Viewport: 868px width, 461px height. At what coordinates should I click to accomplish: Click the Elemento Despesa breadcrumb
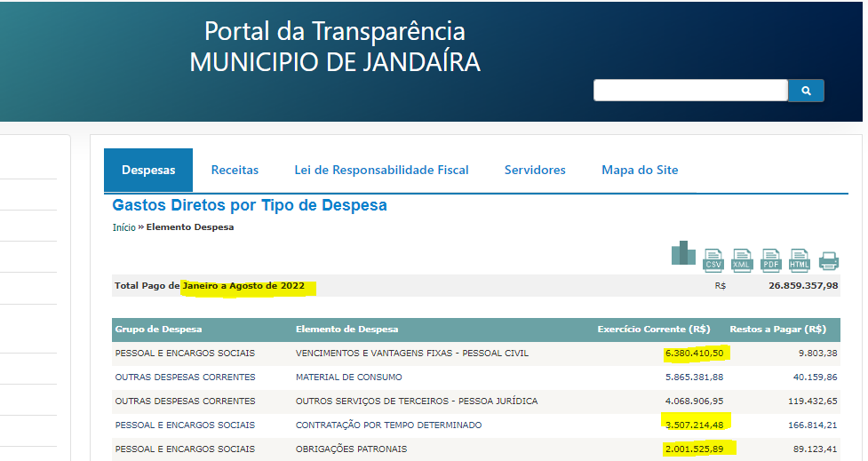click(x=190, y=227)
